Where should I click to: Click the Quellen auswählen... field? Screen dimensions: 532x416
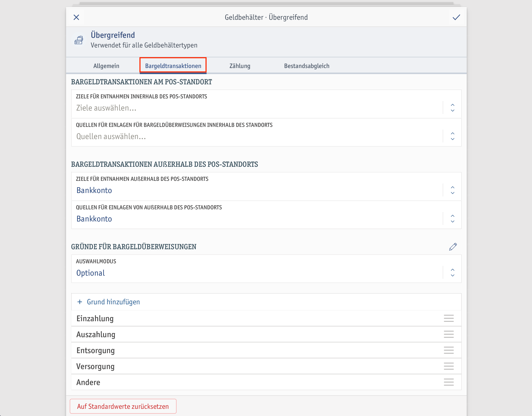[x=266, y=133]
